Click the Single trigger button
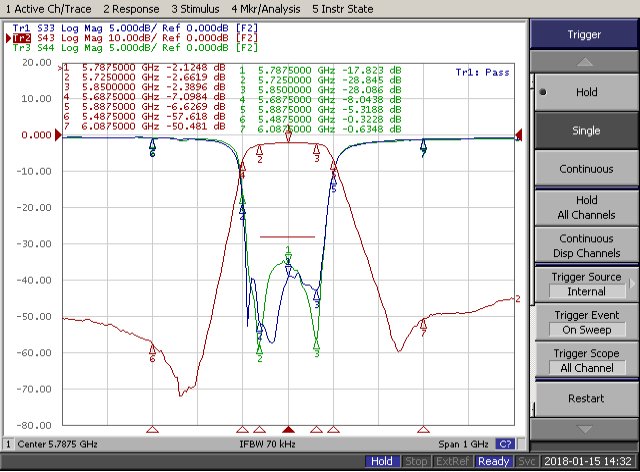The width and height of the screenshot is (640, 472). pos(586,131)
